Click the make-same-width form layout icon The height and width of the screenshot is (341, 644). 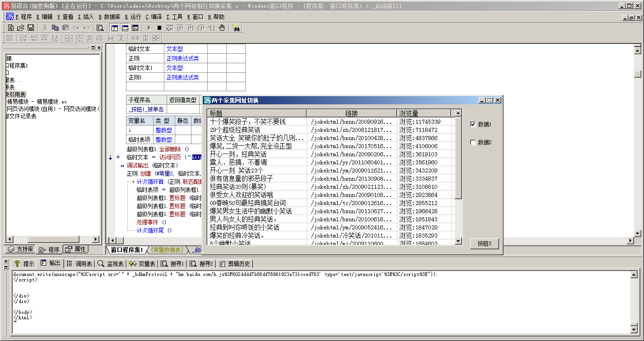[135, 38]
